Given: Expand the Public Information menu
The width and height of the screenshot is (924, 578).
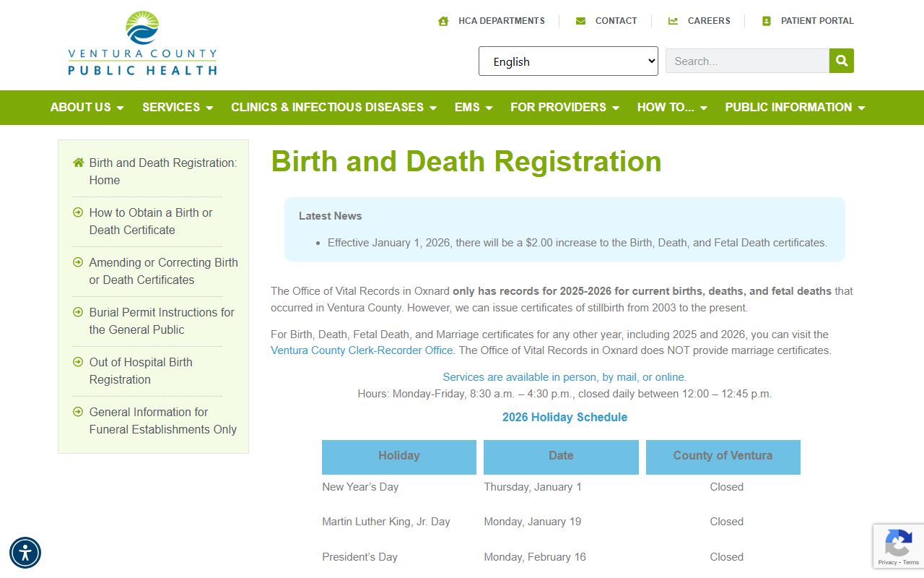Looking at the screenshot, I should point(795,107).
